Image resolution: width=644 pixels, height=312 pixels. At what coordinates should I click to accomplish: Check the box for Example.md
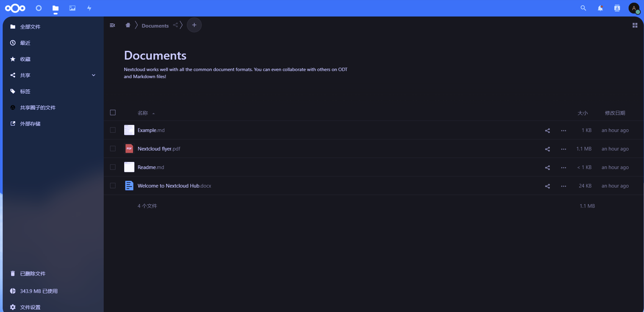113,130
